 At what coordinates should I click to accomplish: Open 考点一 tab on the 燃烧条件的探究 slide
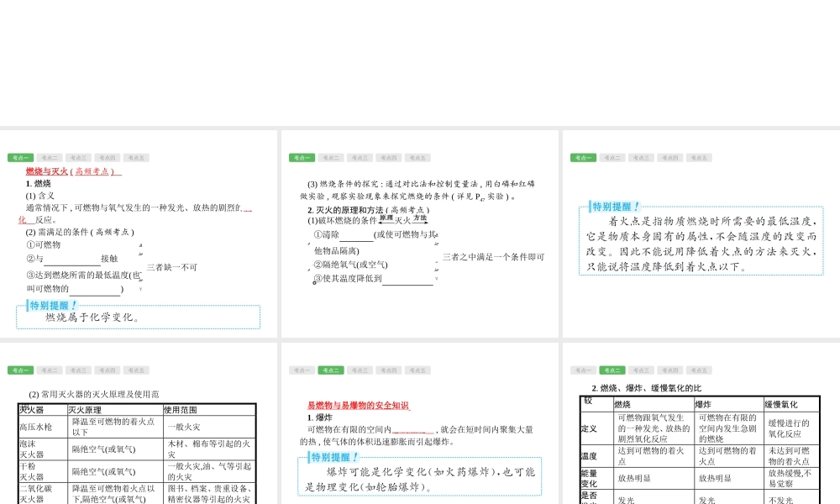(x=302, y=157)
